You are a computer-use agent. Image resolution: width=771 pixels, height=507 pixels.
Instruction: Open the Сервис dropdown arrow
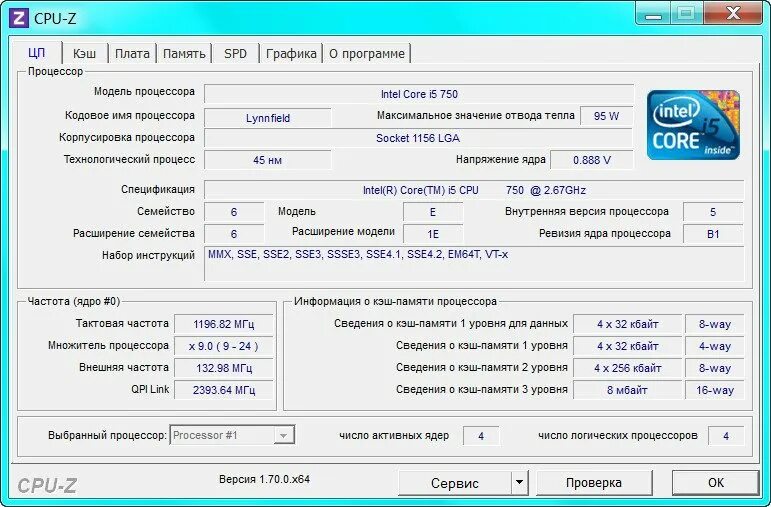[x=519, y=482]
